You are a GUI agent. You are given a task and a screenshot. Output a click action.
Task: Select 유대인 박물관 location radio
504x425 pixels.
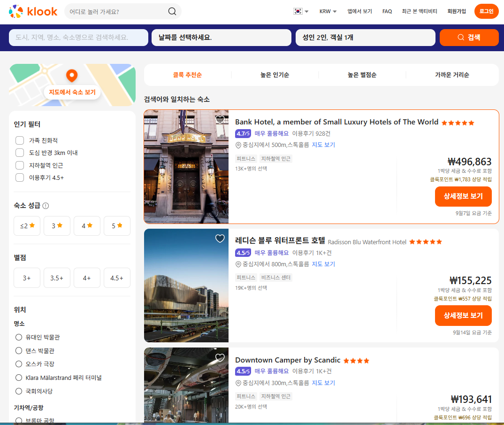[x=19, y=337]
